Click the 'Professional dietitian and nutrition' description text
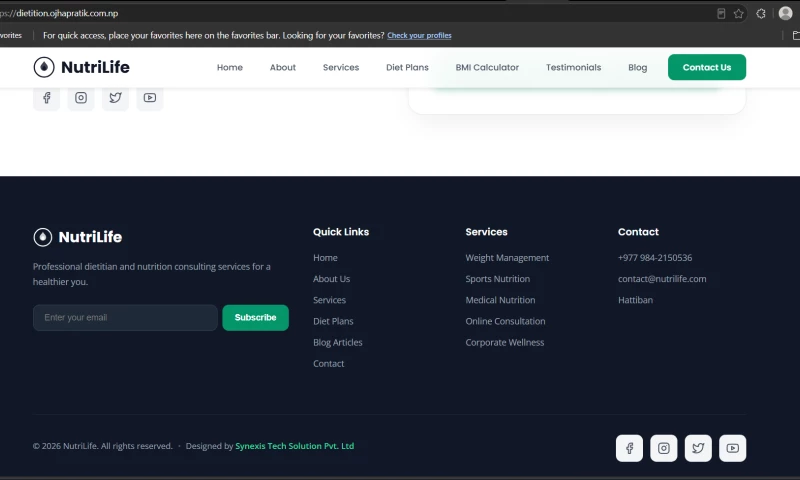The width and height of the screenshot is (800, 480). (152, 274)
